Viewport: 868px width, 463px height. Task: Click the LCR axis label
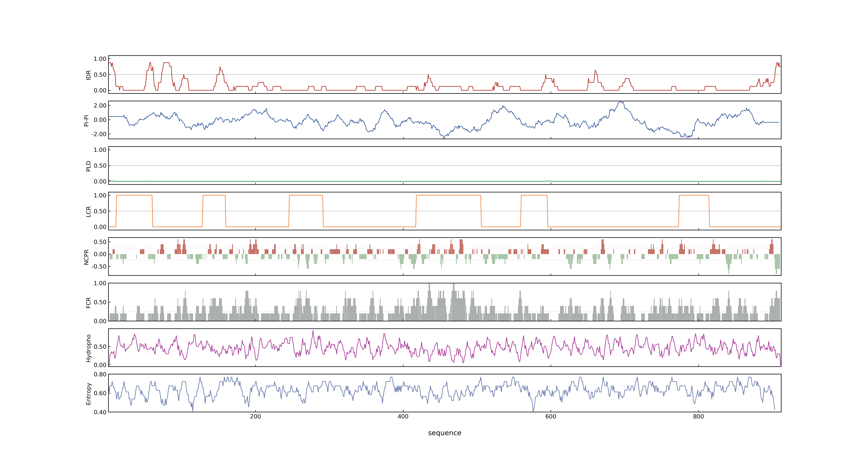click(89, 211)
